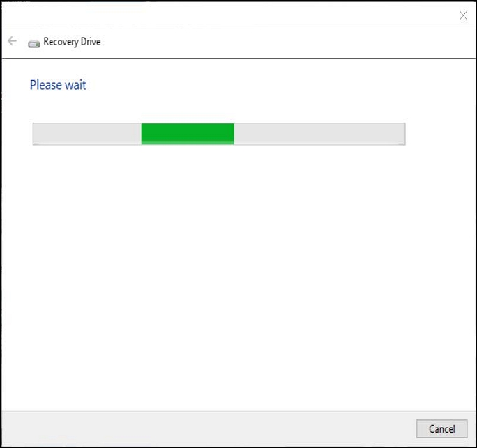The image size is (477, 448).
Task: Click the far left end of progress bar
Action: [36, 134]
